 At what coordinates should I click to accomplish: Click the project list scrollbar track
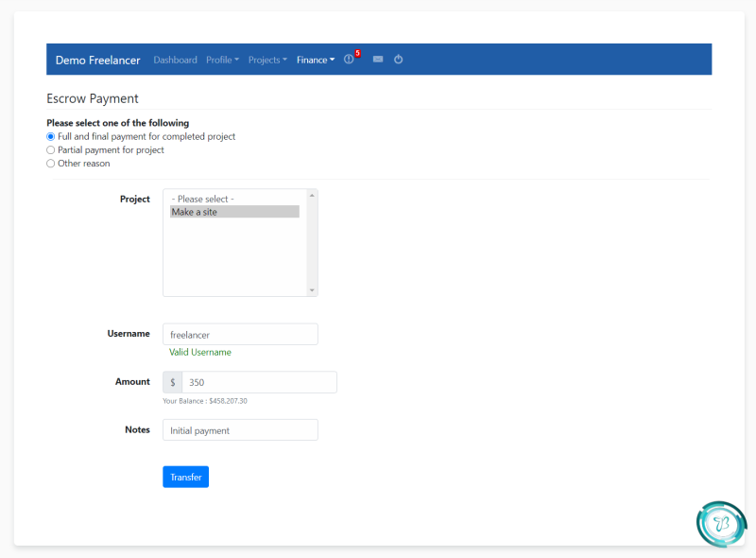(312, 243)
